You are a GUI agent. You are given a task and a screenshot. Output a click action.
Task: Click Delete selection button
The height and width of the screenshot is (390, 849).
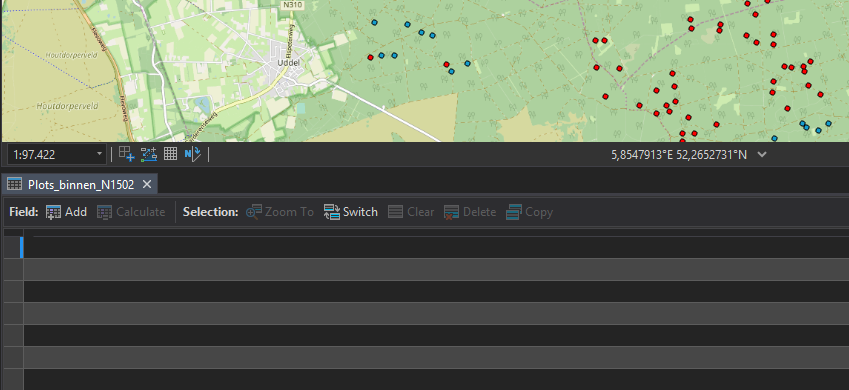click(470, 212)
